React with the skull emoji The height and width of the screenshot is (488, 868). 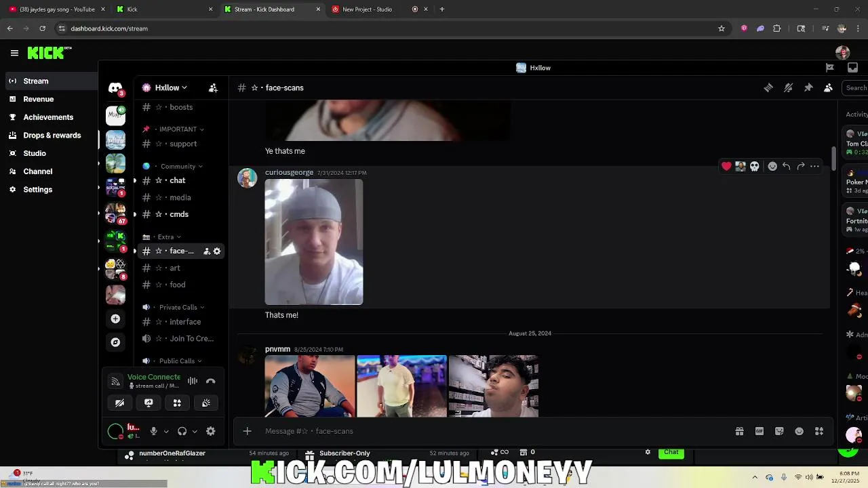click(755, 166)
